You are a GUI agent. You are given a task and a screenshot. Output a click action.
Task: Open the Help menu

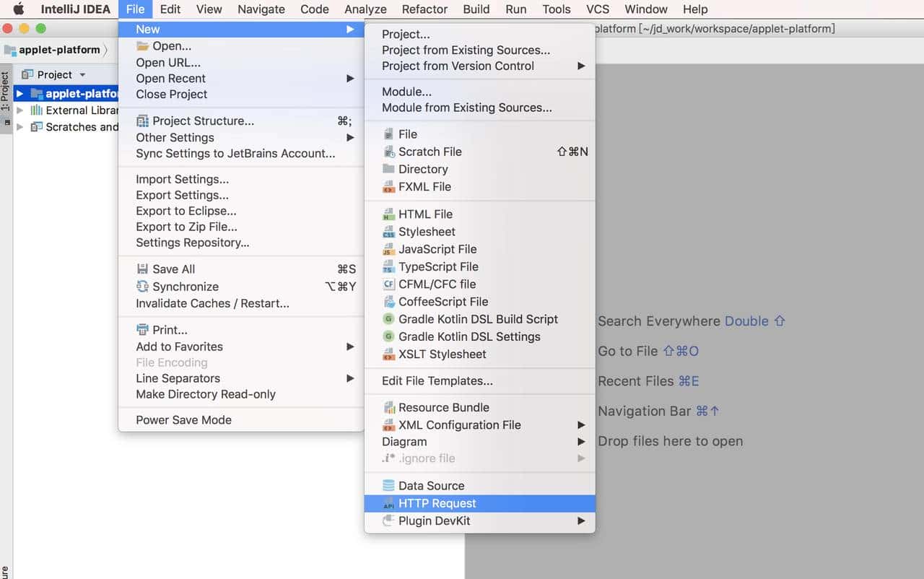click(695, 9)
